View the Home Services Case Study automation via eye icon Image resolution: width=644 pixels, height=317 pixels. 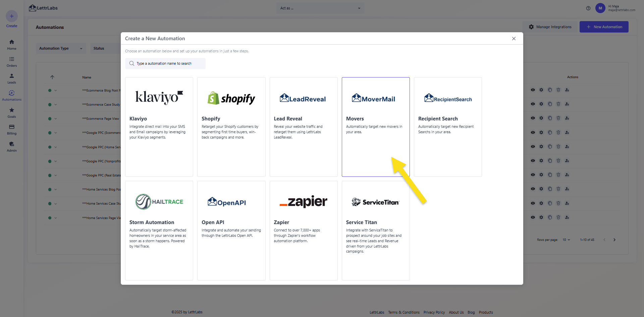coord(533,203)
